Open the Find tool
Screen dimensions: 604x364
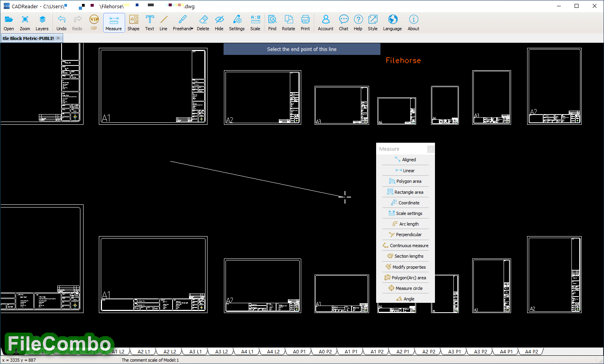272,23
